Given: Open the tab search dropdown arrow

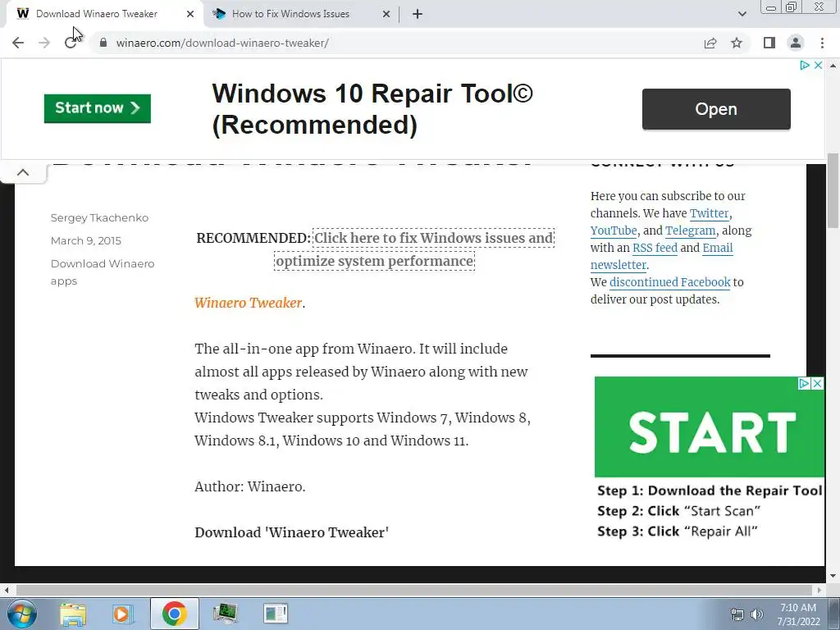Looking at the screenshot, I should click(742, 14).
